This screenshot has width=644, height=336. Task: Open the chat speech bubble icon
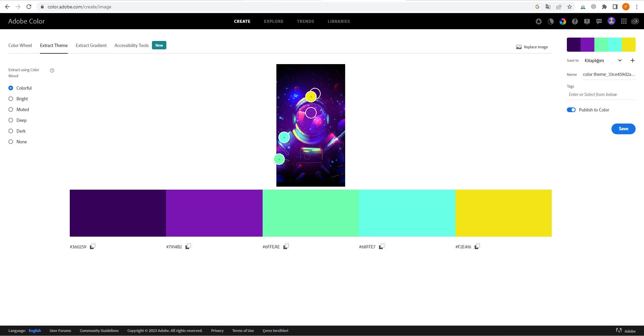[599, 21]
